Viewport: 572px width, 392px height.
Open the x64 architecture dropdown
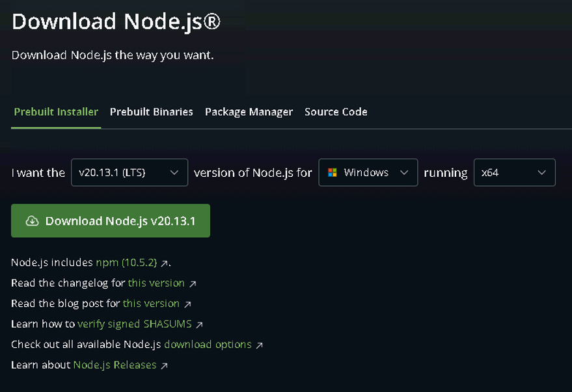[x=514, y=172]
